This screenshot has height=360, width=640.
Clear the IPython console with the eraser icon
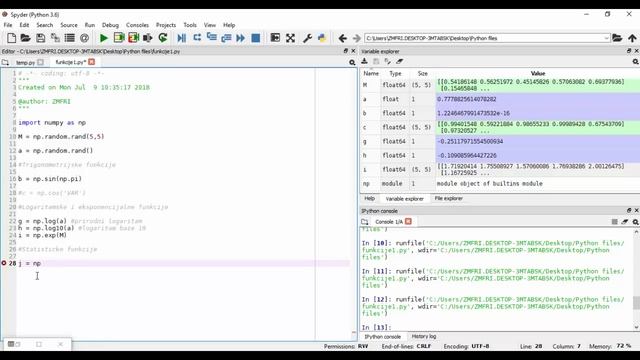point(625,222)
